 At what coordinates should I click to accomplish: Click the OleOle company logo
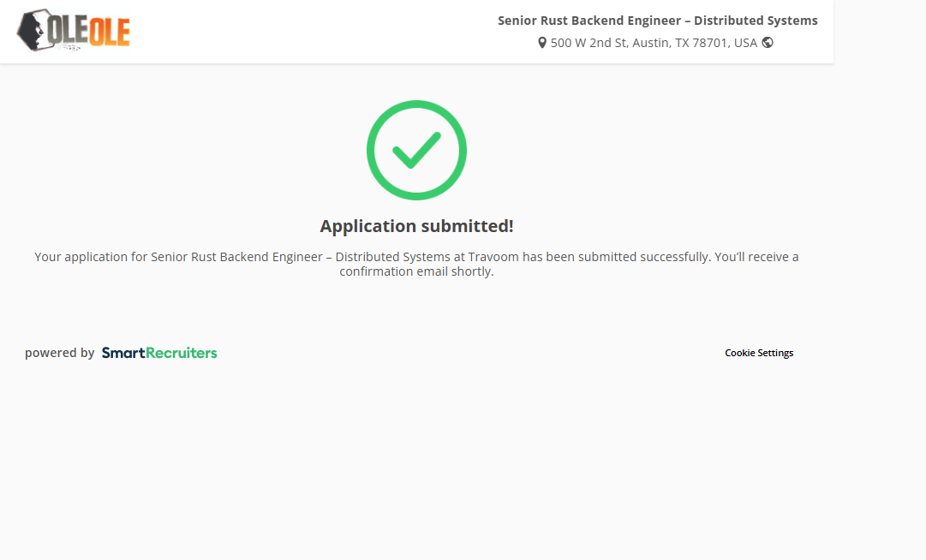74,31
